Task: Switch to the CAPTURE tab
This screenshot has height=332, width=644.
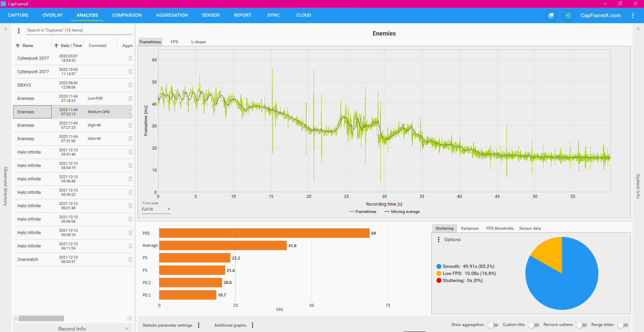Action: (18, 15)
